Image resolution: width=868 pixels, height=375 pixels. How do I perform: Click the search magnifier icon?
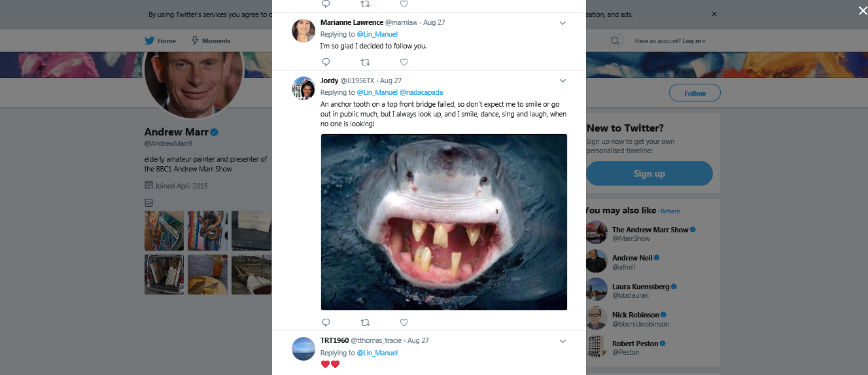click(x=615, y=41)
